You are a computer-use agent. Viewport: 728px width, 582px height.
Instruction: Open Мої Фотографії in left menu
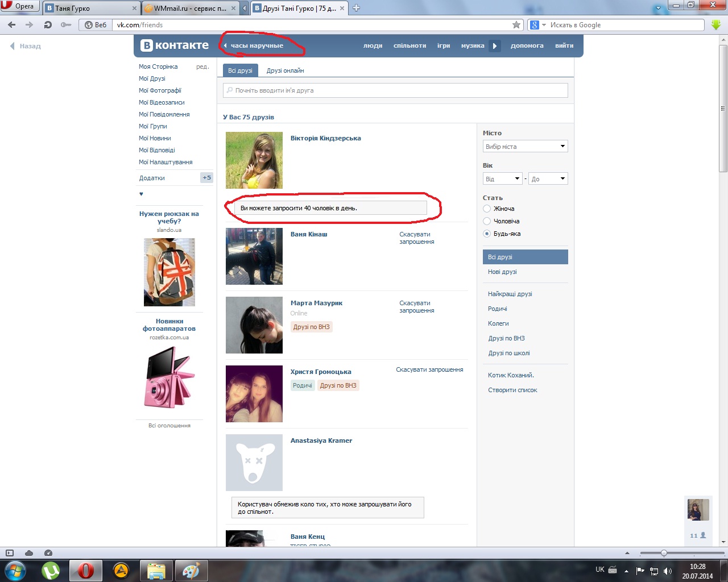pos(160,90)
